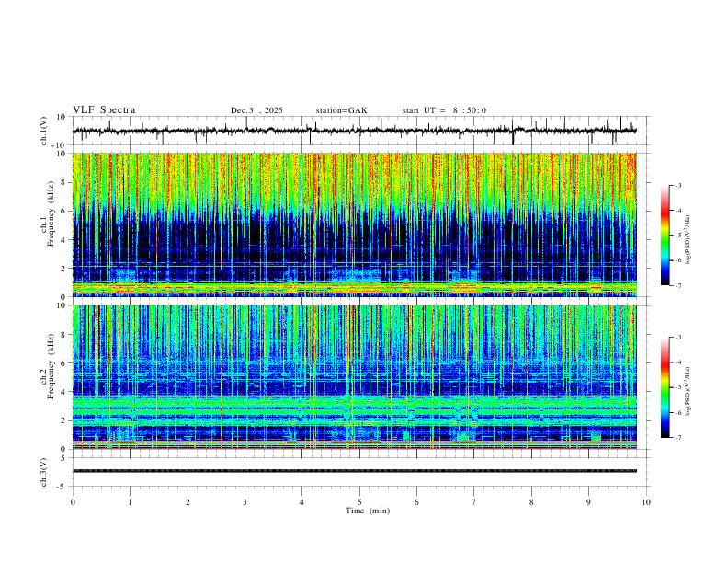The image size is (728, 563).
Task: Click the ch.2 spectrogram color scale bar
Action: 665,387
